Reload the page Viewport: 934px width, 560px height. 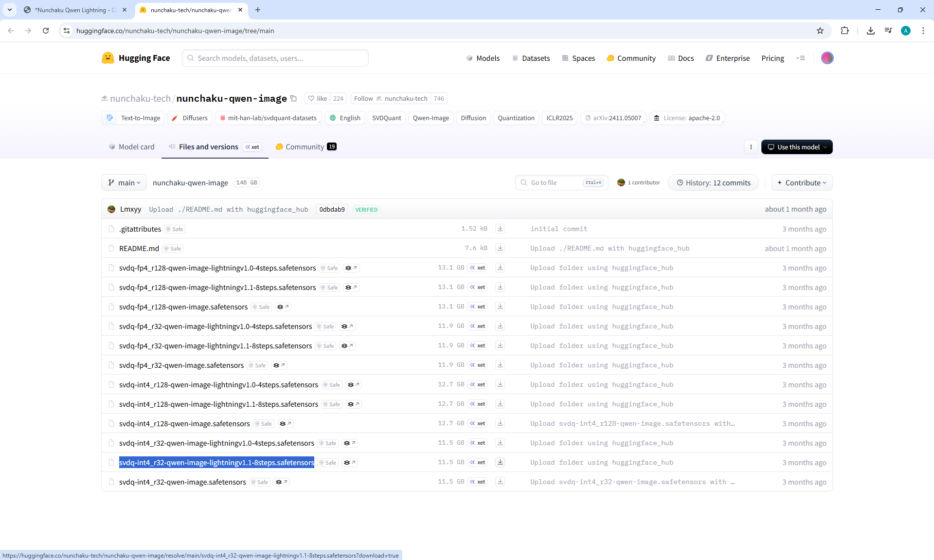46,31
